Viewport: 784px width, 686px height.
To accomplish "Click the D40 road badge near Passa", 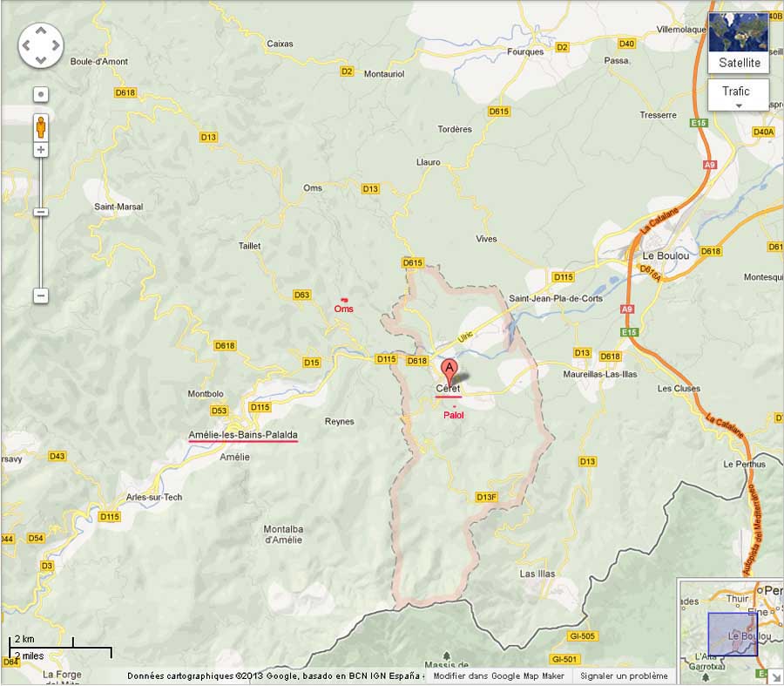I will click(x=626, y=44).
